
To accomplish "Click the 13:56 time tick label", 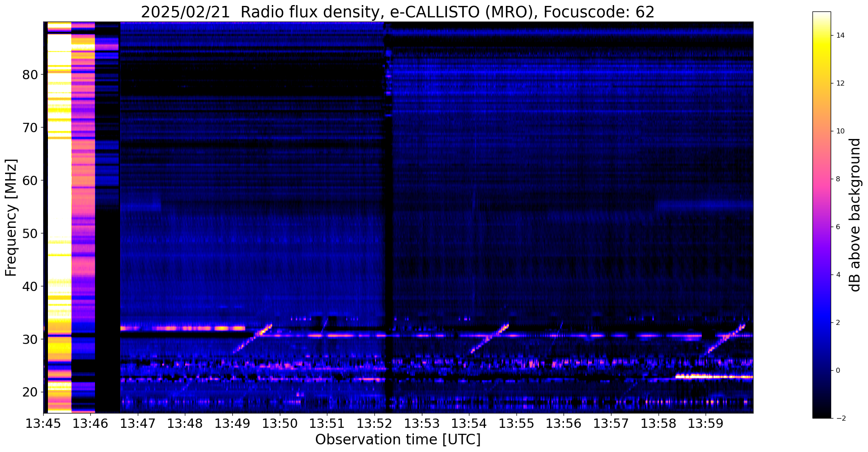I will pyautogui.click(x=564, y=423).
